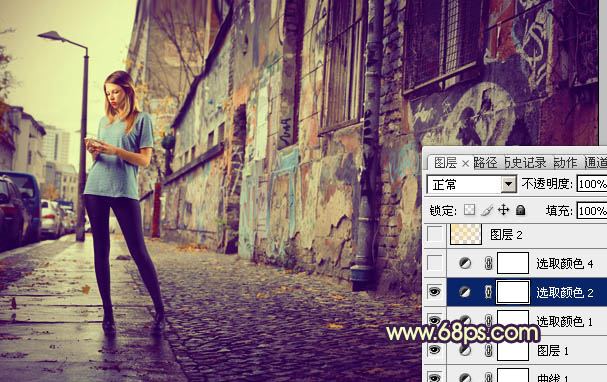Hide the 图层 1 layer
607x382 pixels.
point(435,350)
